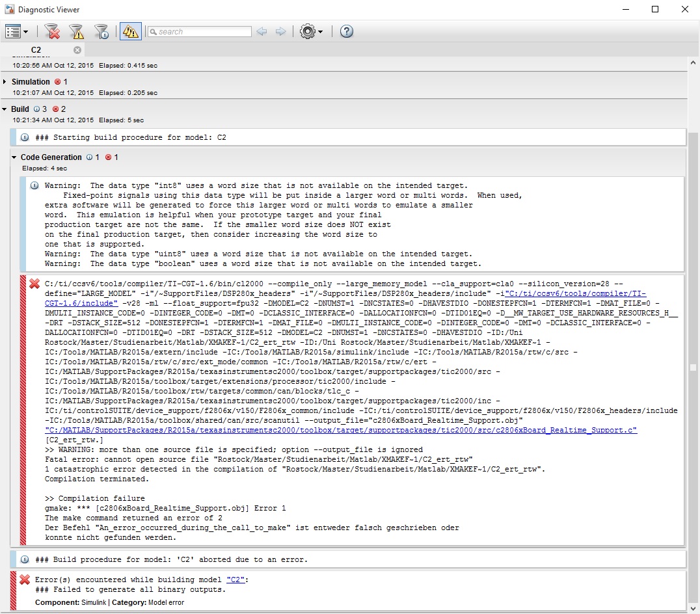The height and width of the screenshot is (614, 700).
Task: Collapse the Code Generation section
Action: 14,157
